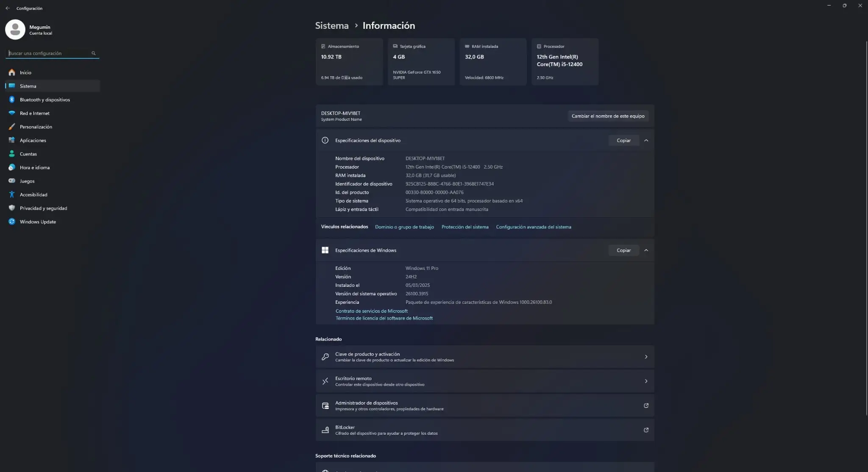The image size is (868, 472).
Task: Select the version value 24H2
Action: 411,277
